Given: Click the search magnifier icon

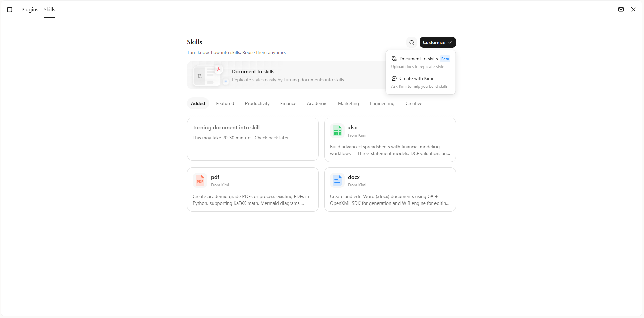Looking at the screenshot, I should (x=412, y=42).
